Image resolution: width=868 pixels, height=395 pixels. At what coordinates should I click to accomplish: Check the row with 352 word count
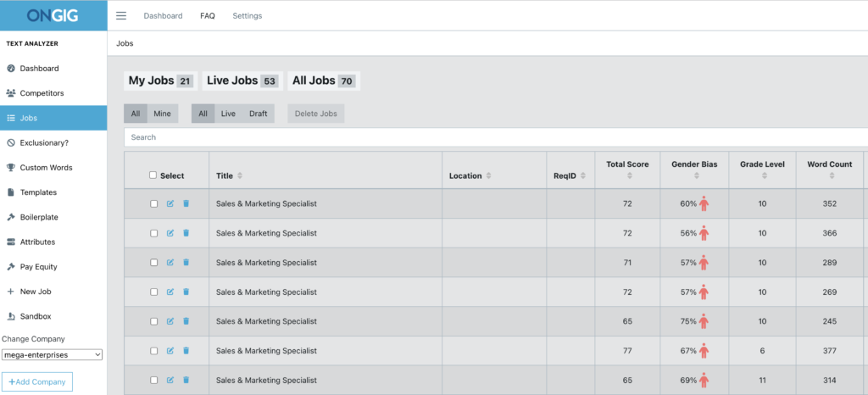[x=154, y=203]
